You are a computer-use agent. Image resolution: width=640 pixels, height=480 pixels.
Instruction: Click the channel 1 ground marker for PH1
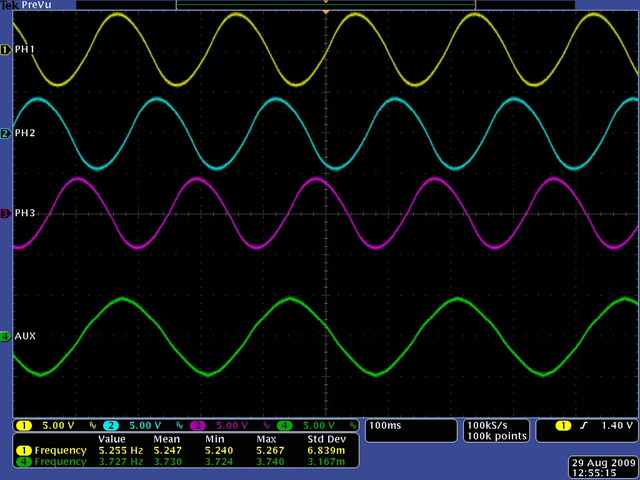[x=5, y=49]
